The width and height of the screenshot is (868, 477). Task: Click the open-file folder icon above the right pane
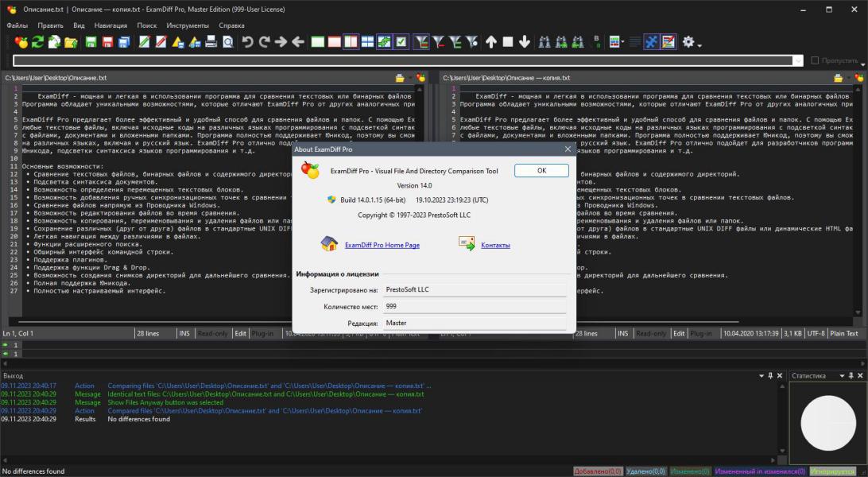[838, 78]
